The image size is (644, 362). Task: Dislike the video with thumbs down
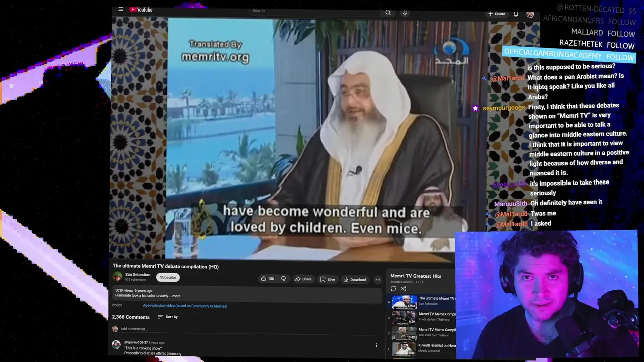(x=284, y=279)
